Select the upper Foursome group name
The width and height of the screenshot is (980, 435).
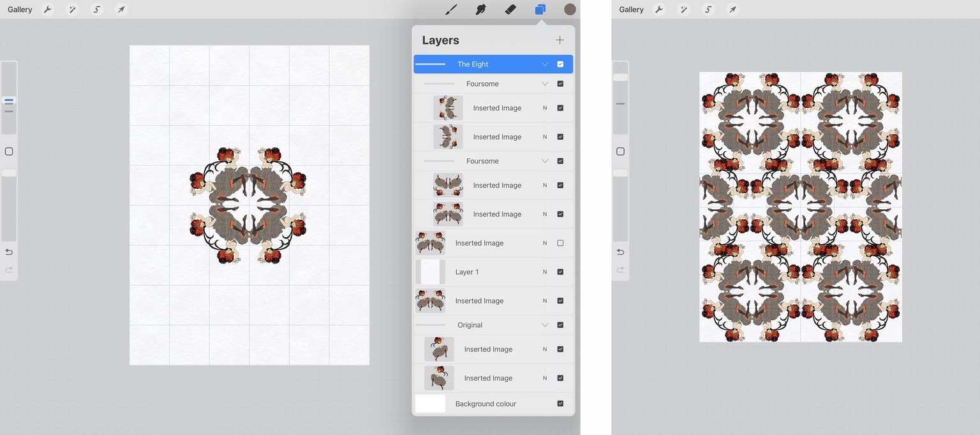pyautogui.click(x=482, y=84)
